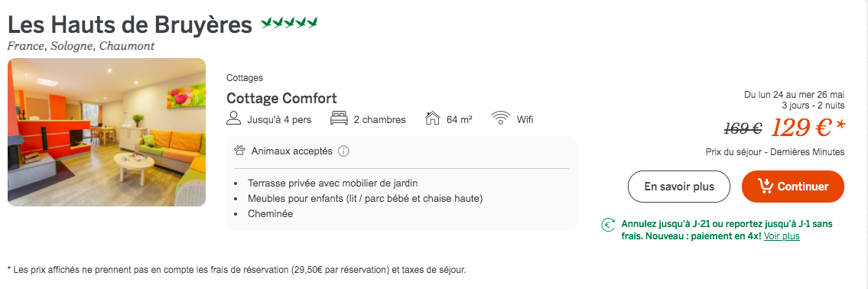868x289 pixels.
Task: Click the info icon beside Animaux acceptés
Action: [343, 151]
